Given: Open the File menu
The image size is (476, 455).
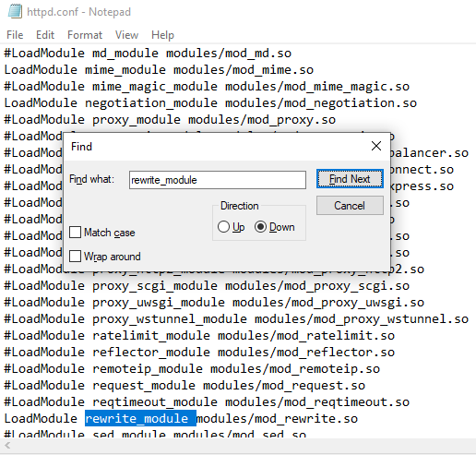Looking at the screenshot, I should [15, 35].
